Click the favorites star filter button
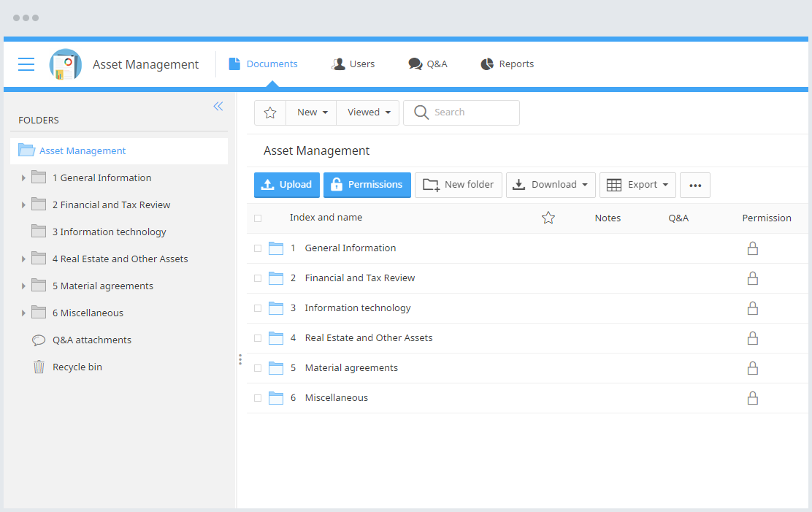Screen dimensions: 812x512 270,112
